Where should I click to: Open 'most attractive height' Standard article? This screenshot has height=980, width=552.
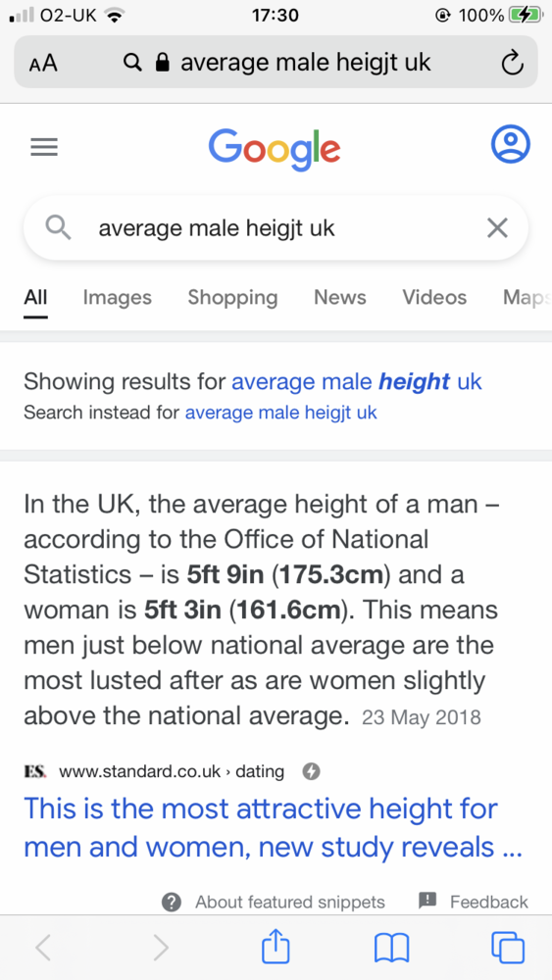pos(274,828)
